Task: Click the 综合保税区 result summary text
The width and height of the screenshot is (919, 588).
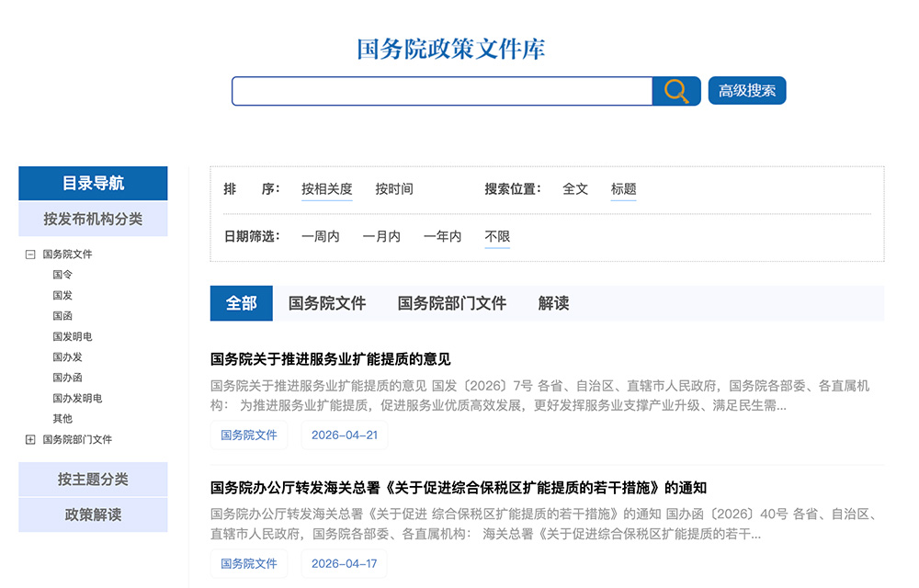Action: point(545,525)
